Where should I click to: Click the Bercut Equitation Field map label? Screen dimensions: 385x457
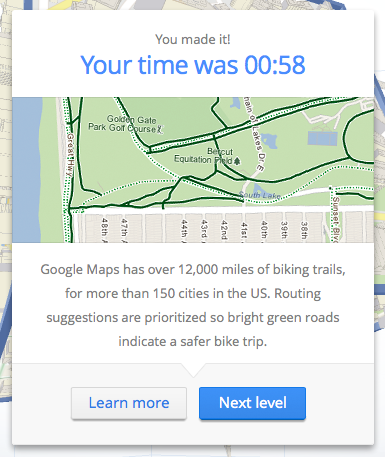[x=207, y=156]
